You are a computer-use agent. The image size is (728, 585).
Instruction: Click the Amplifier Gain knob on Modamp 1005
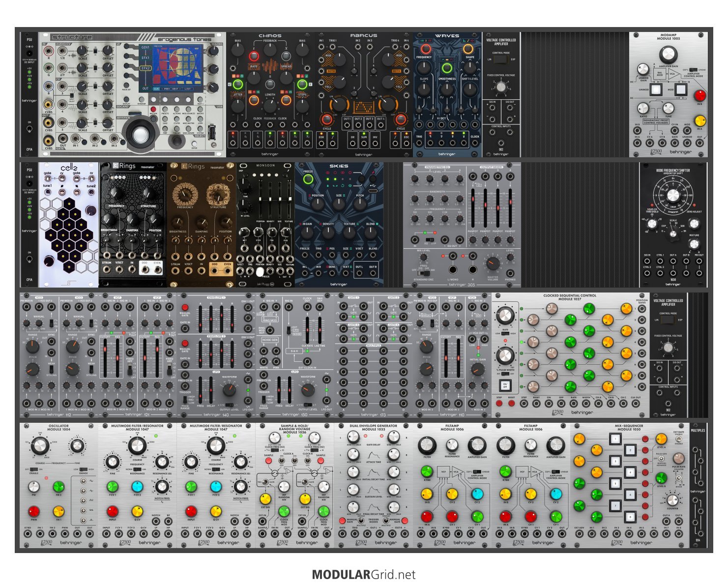pos(668,55)
